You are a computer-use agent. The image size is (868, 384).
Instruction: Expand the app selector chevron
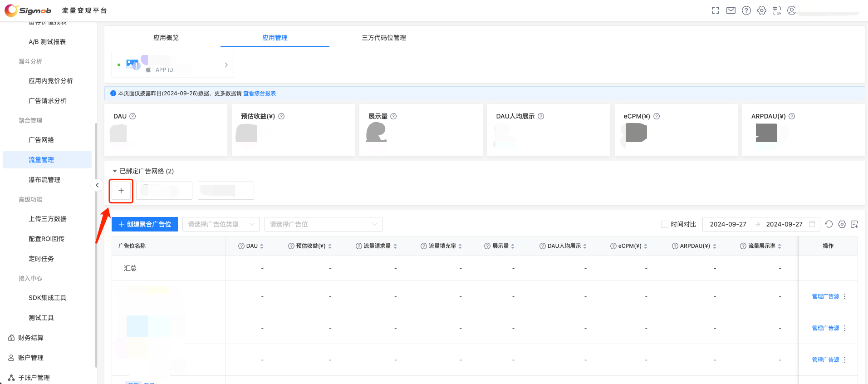point(226,65)
